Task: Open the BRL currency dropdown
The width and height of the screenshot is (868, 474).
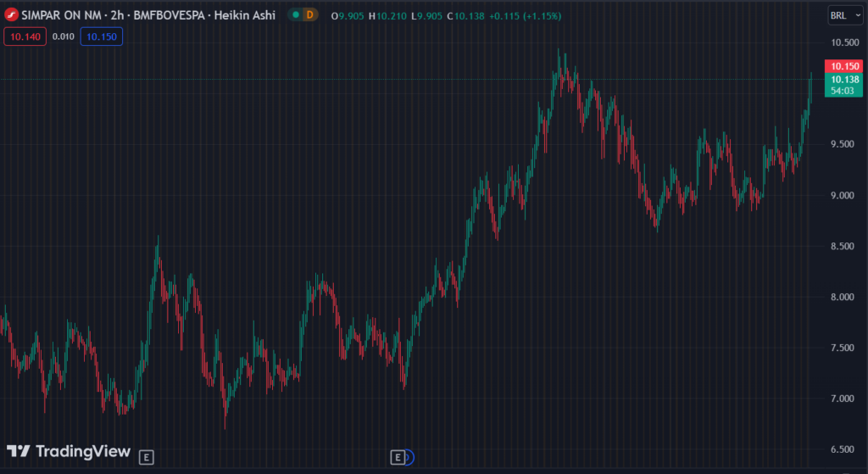Action: coord(845,15)
